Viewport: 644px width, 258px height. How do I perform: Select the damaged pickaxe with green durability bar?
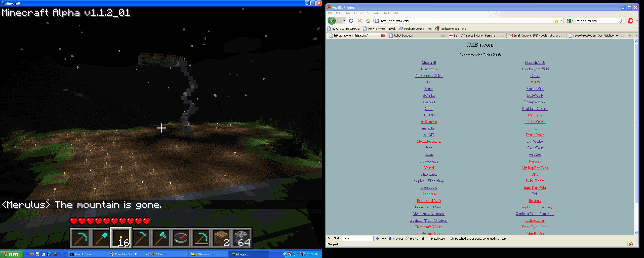(x=201, y=238)
